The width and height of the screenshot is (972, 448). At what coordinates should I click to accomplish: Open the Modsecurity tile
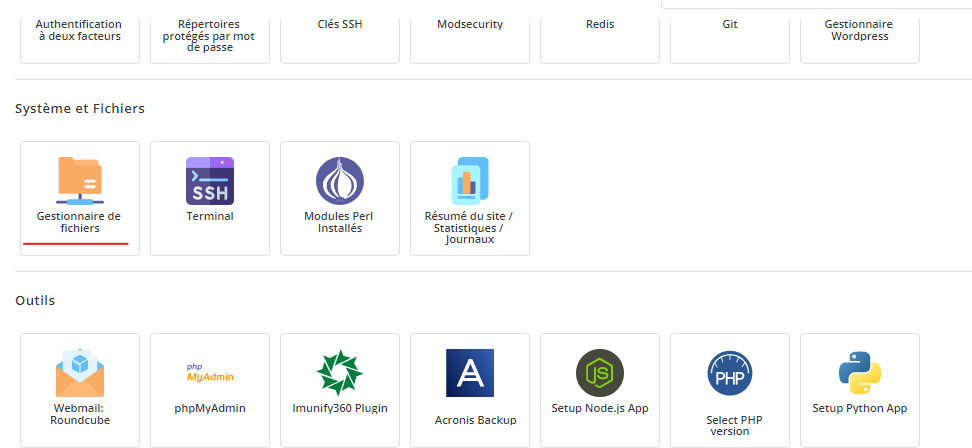pyautogui.click(x=470, y=24)
